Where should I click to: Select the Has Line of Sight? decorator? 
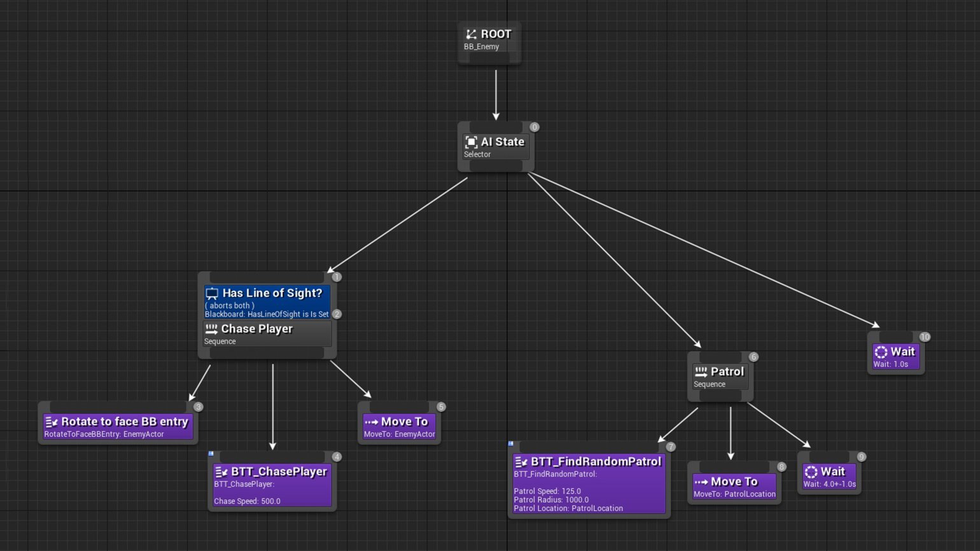pyautogui.click(x=267, y=302)
